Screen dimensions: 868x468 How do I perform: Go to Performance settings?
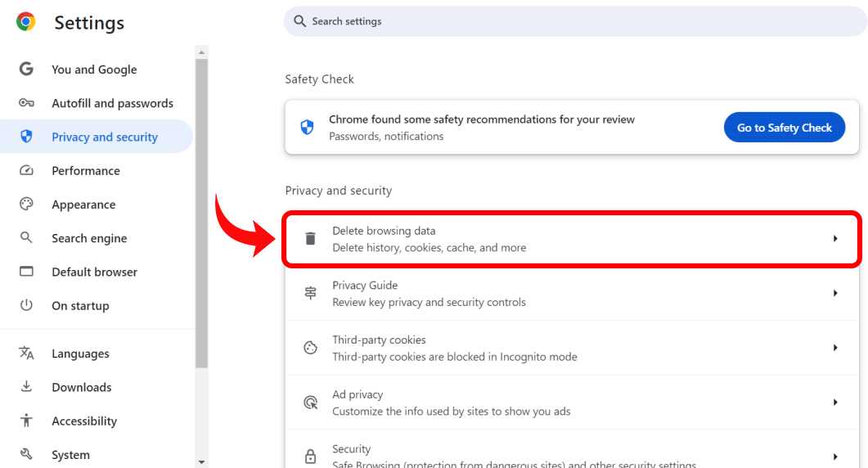(x=97, y=170)
